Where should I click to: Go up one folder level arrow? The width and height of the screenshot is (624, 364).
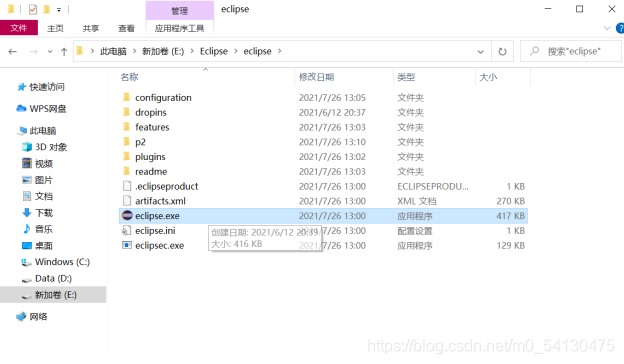tap(64, 51)
